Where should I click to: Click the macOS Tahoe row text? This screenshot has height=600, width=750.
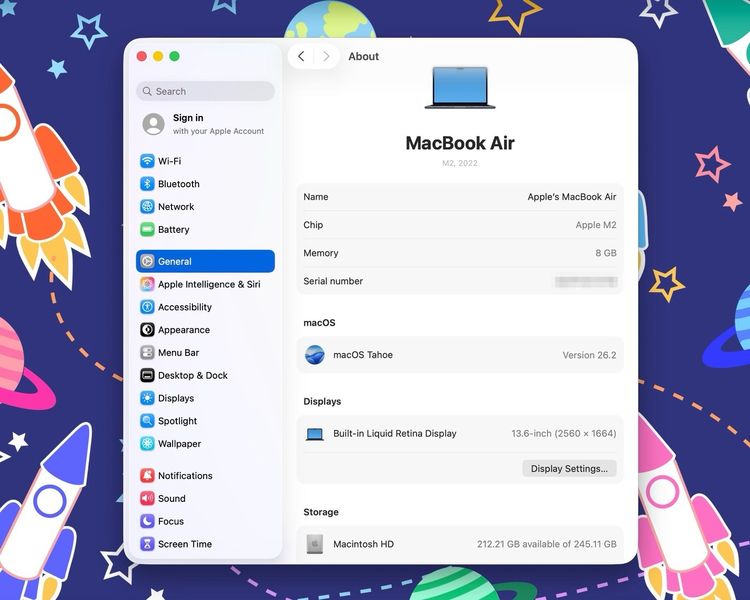point(363,355)
